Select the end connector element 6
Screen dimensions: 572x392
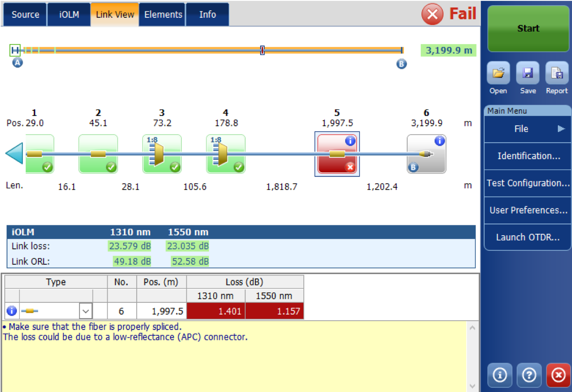[x=426, y=154]
